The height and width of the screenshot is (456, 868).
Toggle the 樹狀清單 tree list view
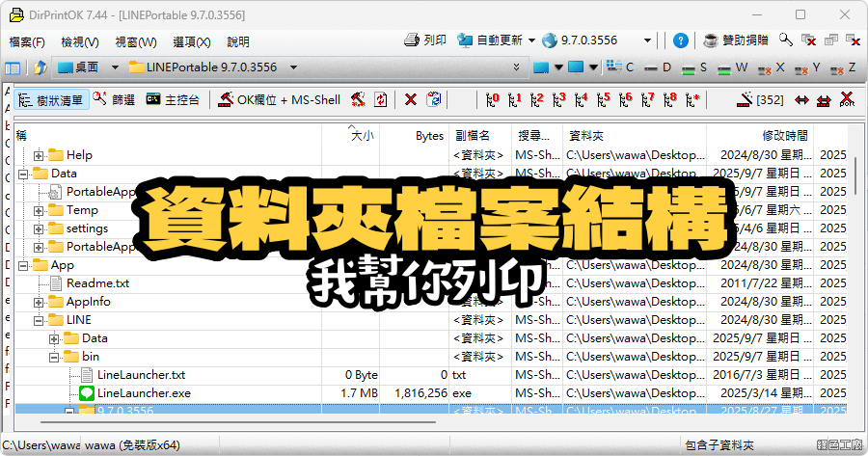tap(51, 100)
